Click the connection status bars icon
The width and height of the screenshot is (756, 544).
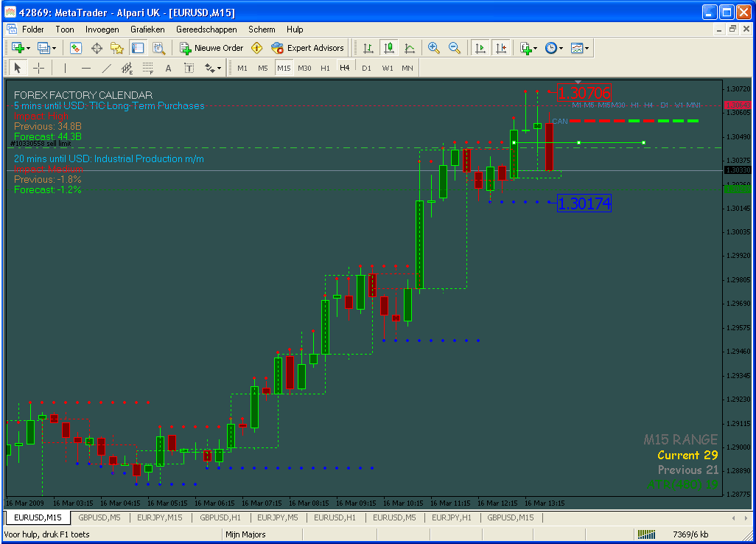point(646,534)
